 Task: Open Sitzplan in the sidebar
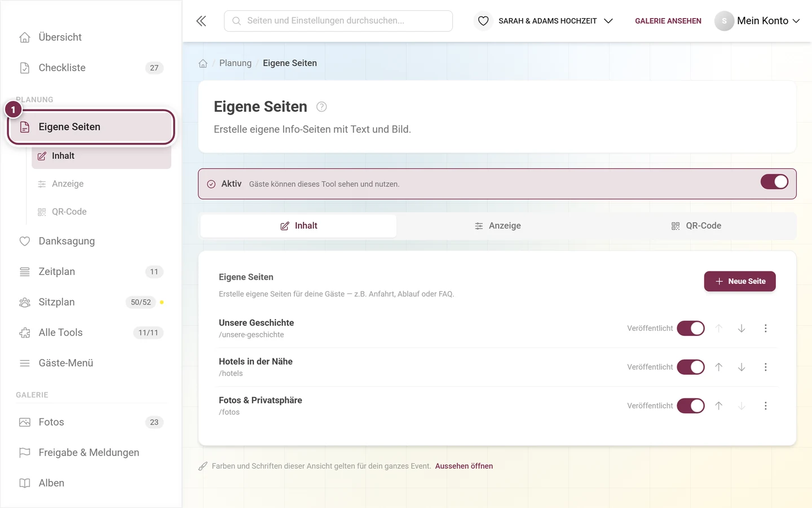pyautogui.click(x=91, y=302)
